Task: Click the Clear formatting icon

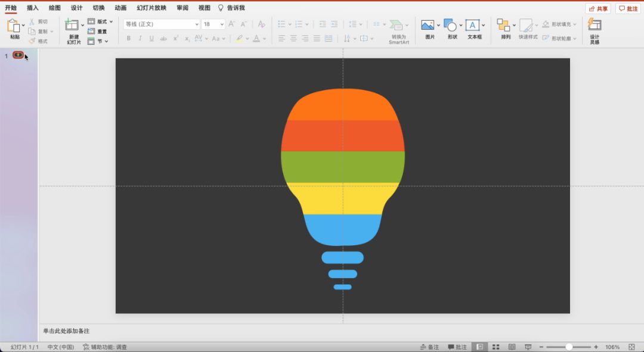Action: [261, 24]
